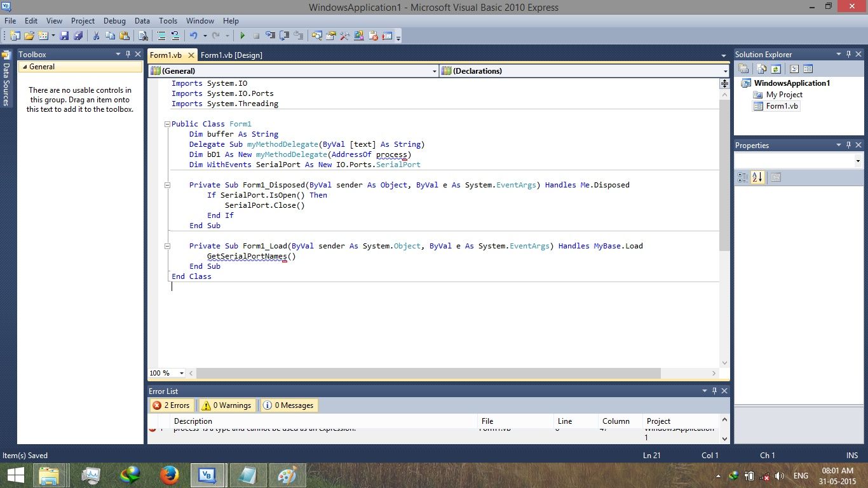Collapse the Public Class Form1 code region
Viewport: 868px width, 488px height.
(x=166, y=124)
